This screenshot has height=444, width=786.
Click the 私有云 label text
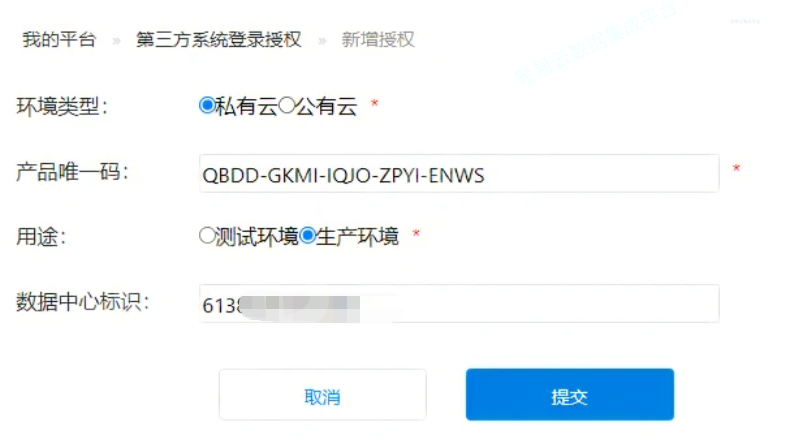tap(246, 106)
